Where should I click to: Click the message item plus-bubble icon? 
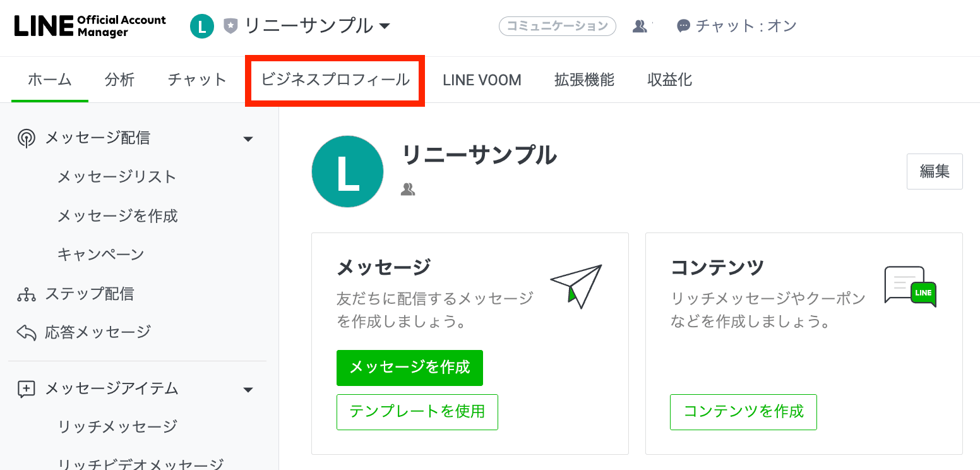tap(26, 389)
